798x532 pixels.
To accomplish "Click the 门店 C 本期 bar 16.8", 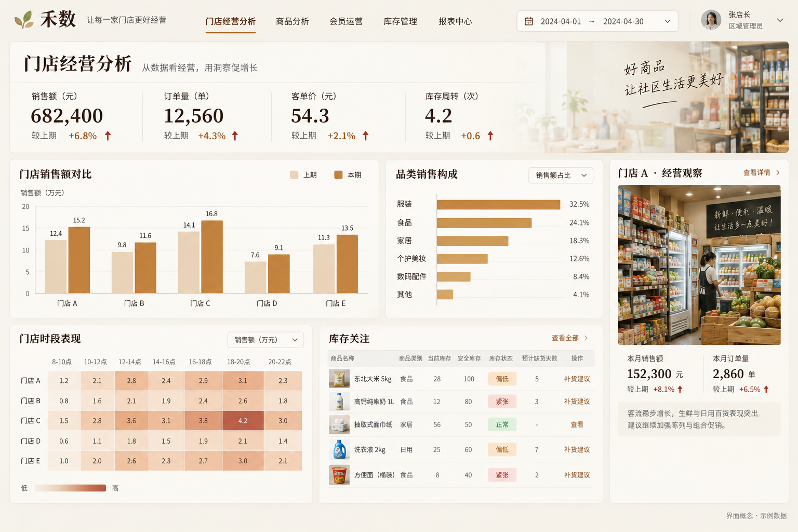I will [x=212, y=257].
